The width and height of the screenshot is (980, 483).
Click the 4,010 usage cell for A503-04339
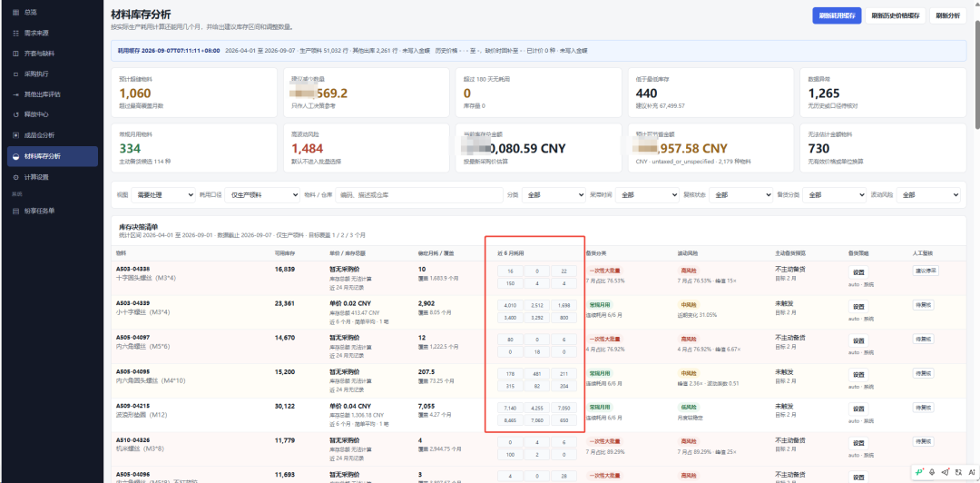pyautogui.click(x=509, y=305)
